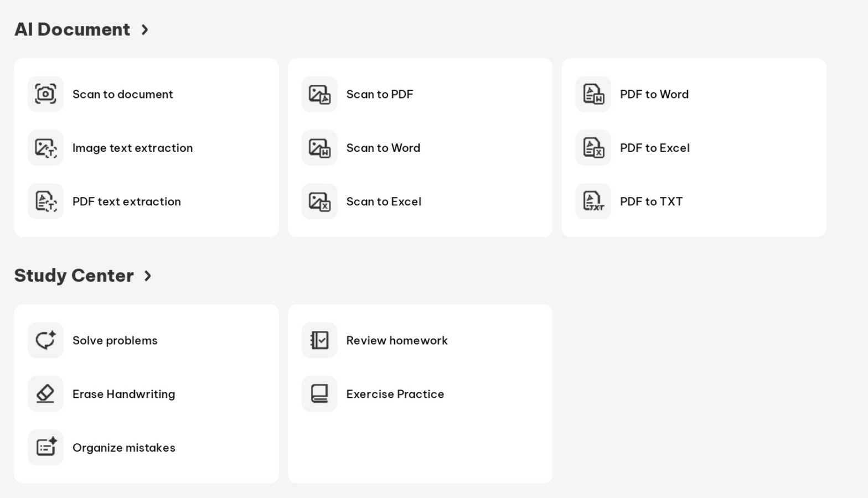Image resolution: width=868 pixels, height=498 pixels.
Task: Select the Scan to Excel icon
Action: [x=319, y=201]
